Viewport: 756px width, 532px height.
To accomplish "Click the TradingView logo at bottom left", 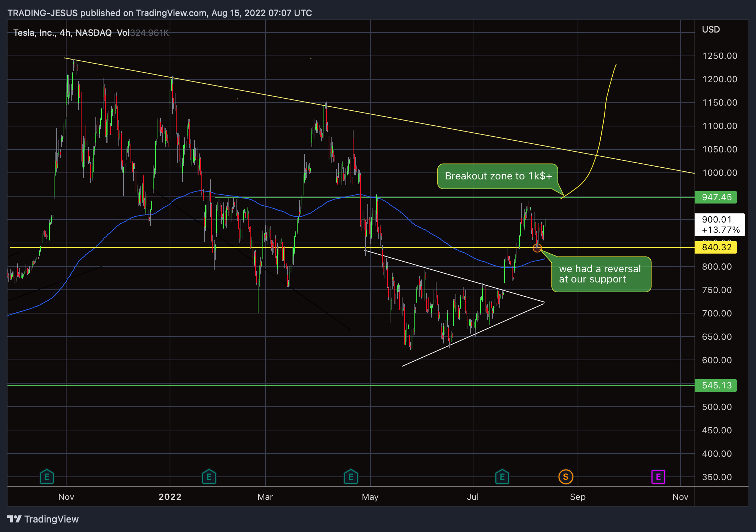I will (x=43, y=519).
